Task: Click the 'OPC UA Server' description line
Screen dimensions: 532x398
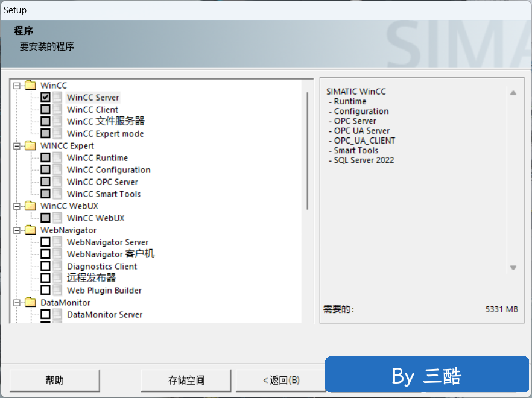Action: pos(362,131)
